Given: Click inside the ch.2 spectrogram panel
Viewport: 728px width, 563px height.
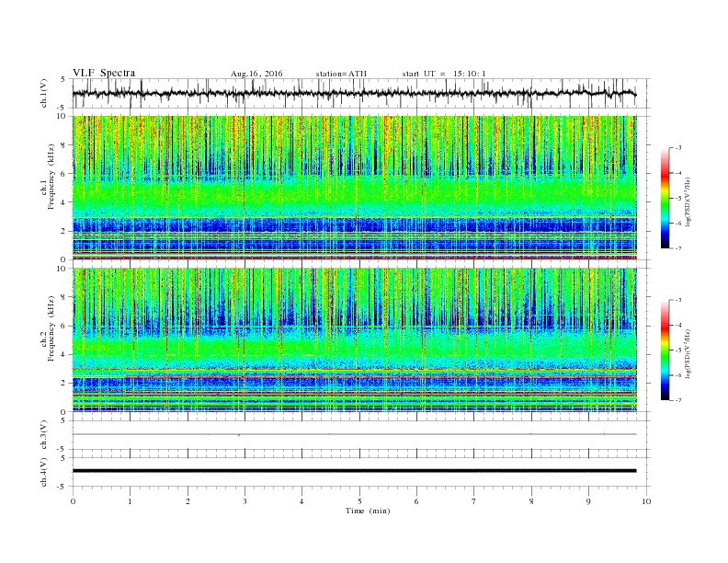Looking at the screenshot, I should 355,340.
